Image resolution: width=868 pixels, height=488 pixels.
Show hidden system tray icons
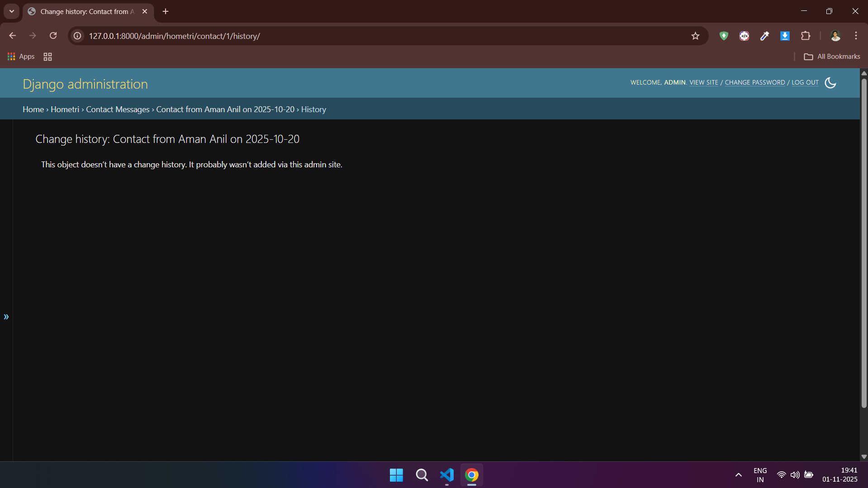738,475
